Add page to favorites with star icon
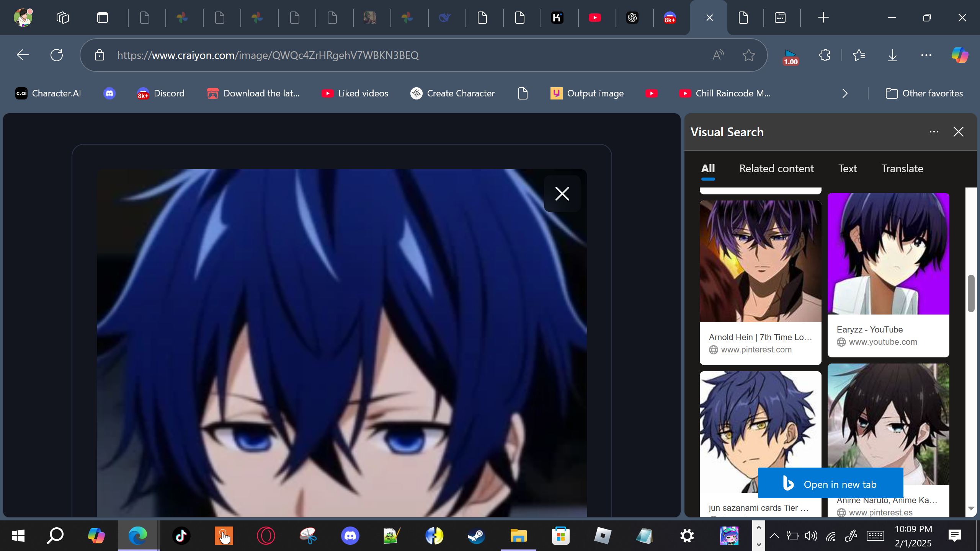Image resolution: width=980 pixels, height=551 pixels. (x=748, y=55)
